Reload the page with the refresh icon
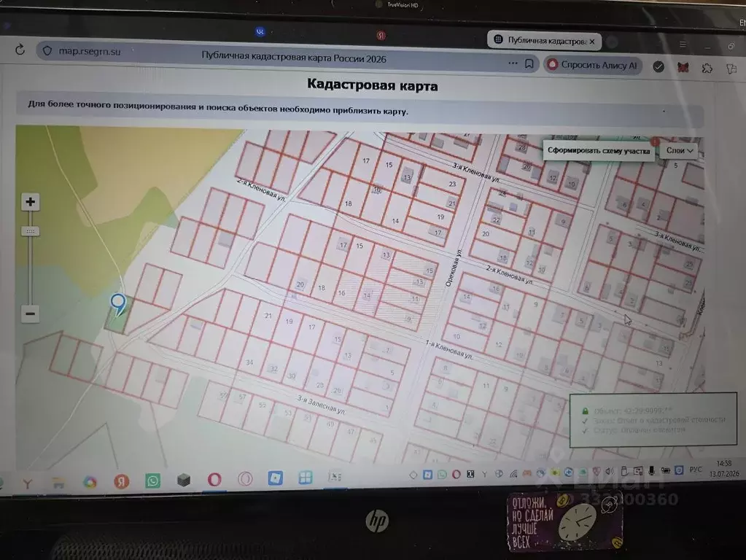This screenshot has width=746, height=560. [x=20, y=50]
